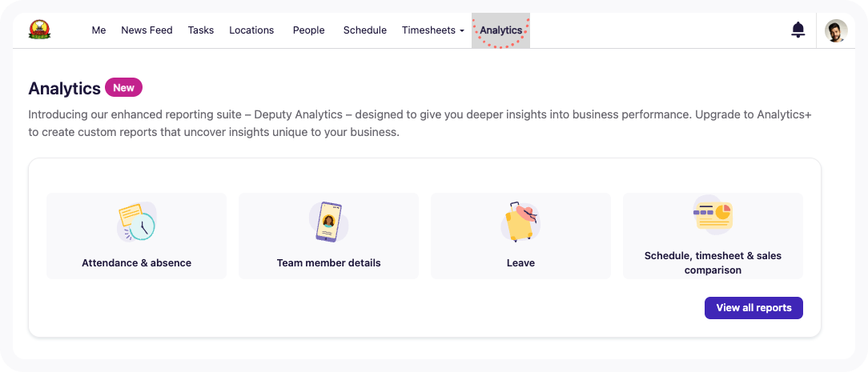Open the Team member details report

[x=328, y=262]
